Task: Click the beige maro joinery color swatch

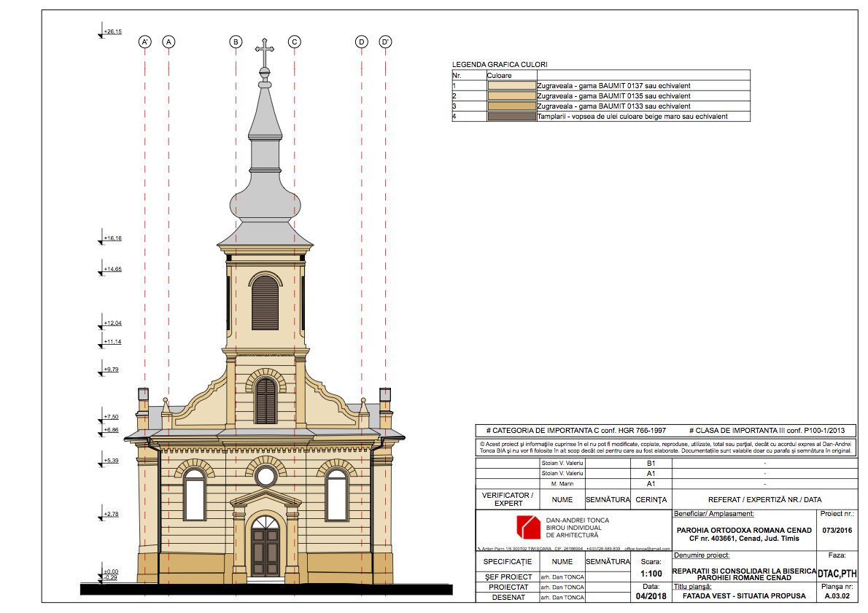Action: 511,117
